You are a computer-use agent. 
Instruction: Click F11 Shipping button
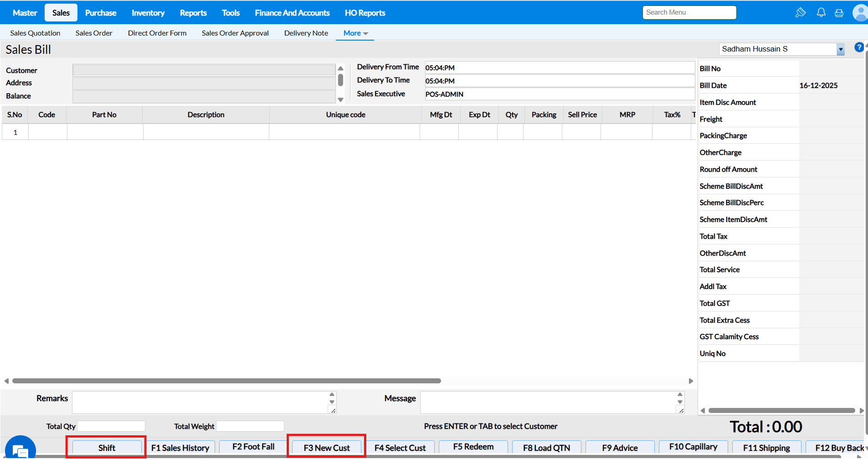pyautogui.click(x=767, y=448)
